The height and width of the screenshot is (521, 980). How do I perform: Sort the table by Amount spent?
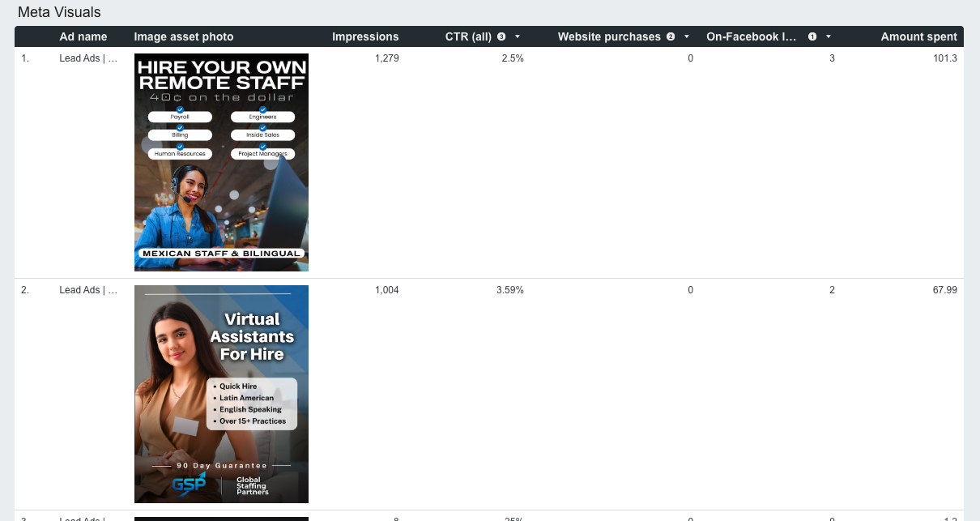(x=918, y=36)
